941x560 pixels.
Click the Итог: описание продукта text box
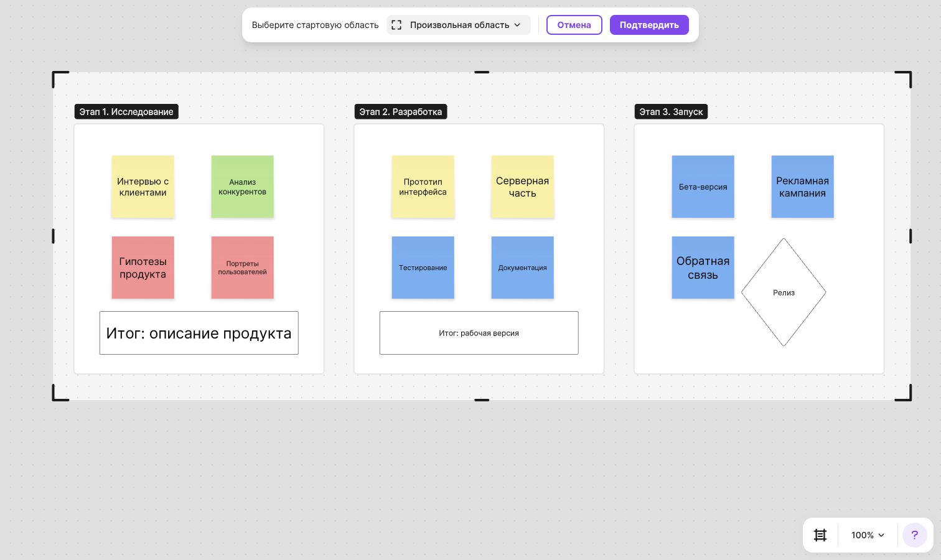[x=199, y=333]
